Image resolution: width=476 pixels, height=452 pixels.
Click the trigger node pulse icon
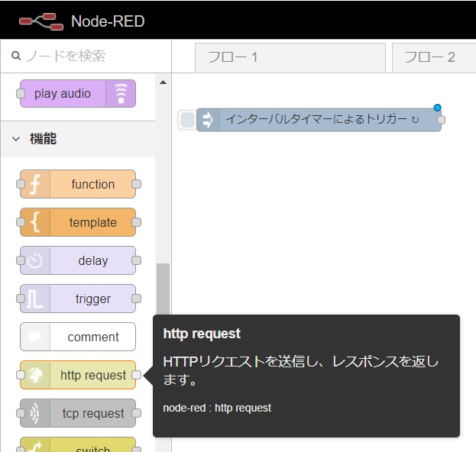pos(35,299)
